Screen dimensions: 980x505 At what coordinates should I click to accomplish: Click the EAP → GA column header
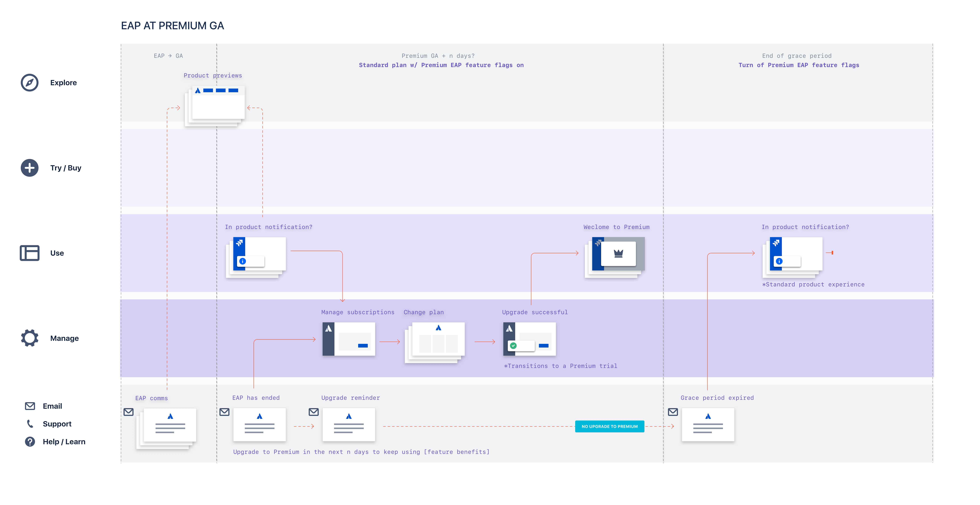click(x=168, y=56)
